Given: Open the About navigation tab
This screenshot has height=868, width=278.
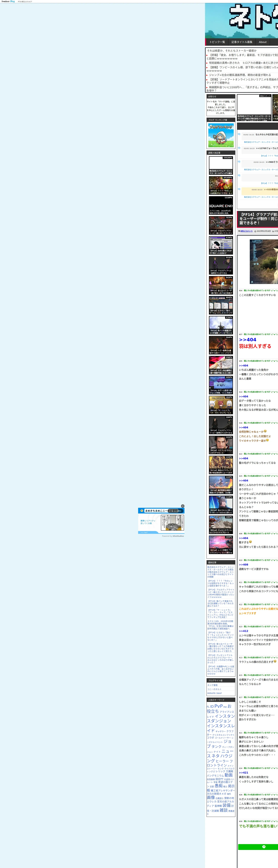Looking at the screenshot, I should (263, 42).
